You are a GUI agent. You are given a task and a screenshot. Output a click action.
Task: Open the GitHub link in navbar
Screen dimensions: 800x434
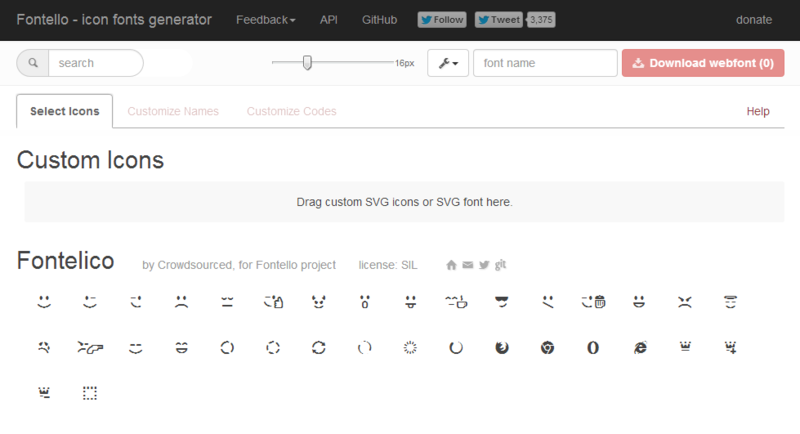pyautogui.click(x=379, y=20)
